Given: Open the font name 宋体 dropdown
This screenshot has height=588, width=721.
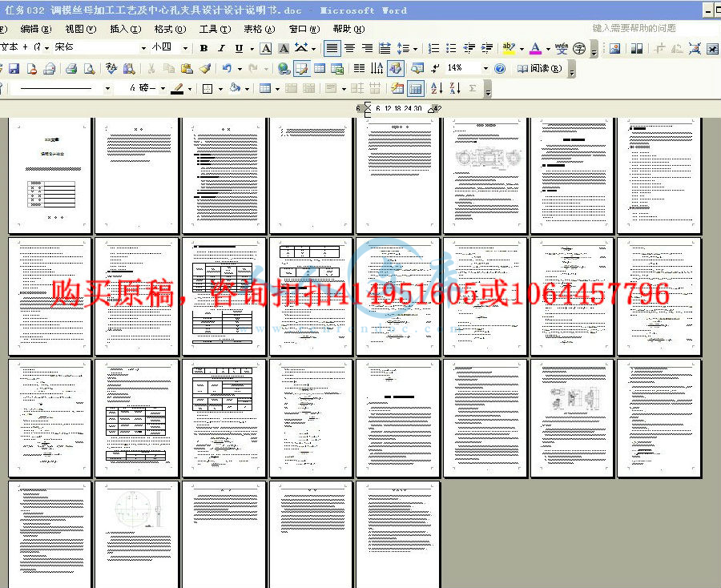Looking at the screenshot, I should click(x=144, y=48).
